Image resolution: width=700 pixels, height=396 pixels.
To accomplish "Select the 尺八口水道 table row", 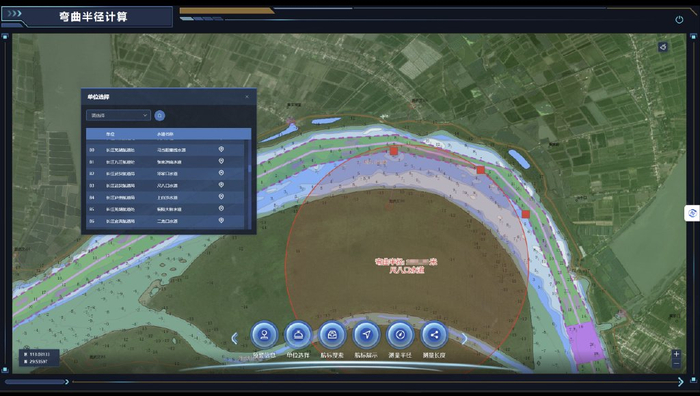I will click(166, 185).
